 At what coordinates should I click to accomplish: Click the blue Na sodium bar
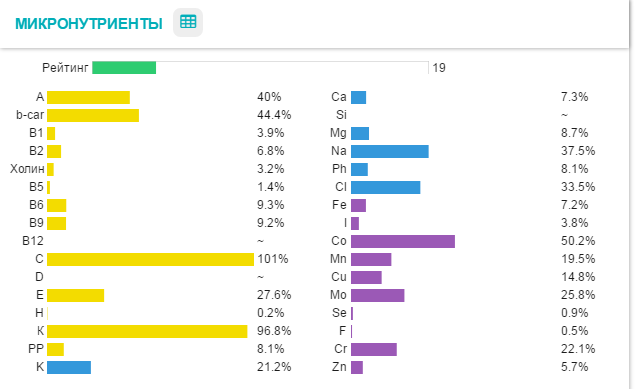[x=390, y=151]
